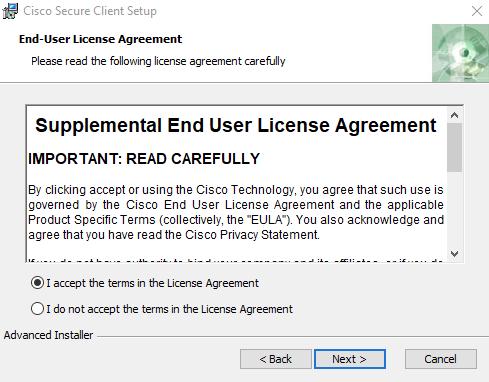Click the End-User License Agreement header label
Image resolution: width=489 pixels, height=382 pixels.
(100, 39)
